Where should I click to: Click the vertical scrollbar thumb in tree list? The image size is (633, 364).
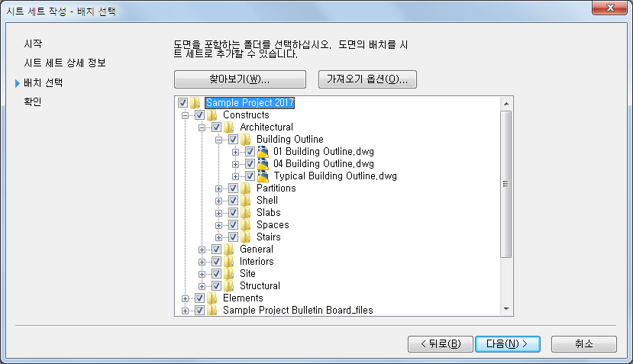(505, 184)
